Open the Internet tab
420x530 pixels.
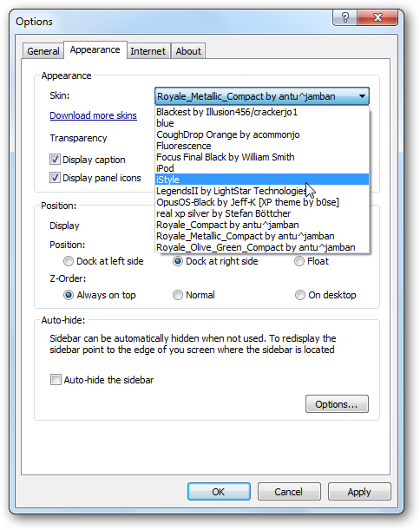[148, 51]
